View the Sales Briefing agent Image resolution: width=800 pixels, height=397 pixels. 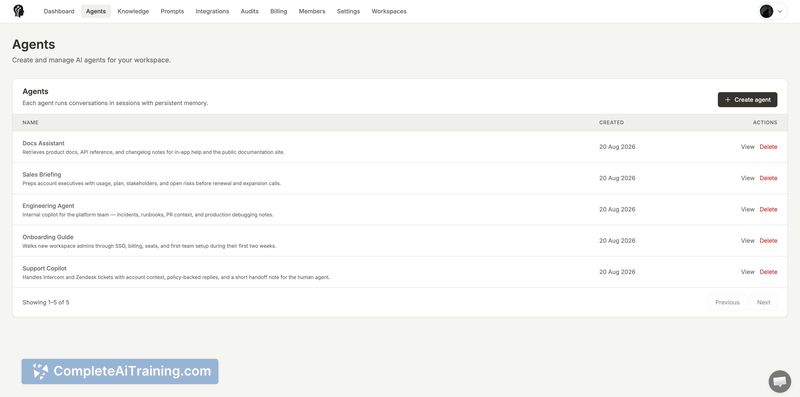(747, 178)
